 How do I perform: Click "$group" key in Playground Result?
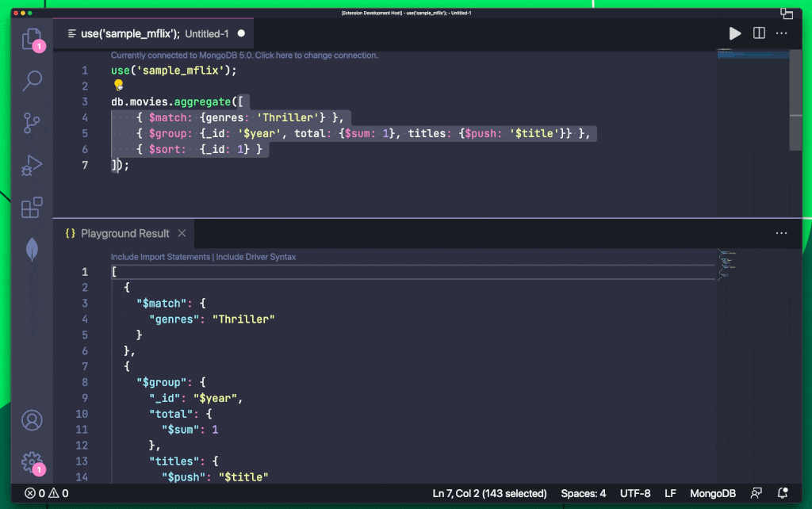[162, 383]
